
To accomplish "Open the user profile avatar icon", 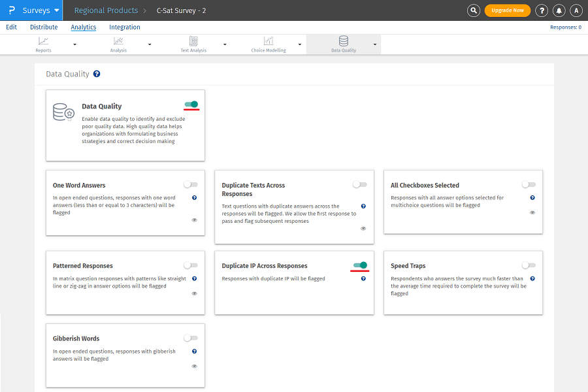I will (x=576, y=10).
